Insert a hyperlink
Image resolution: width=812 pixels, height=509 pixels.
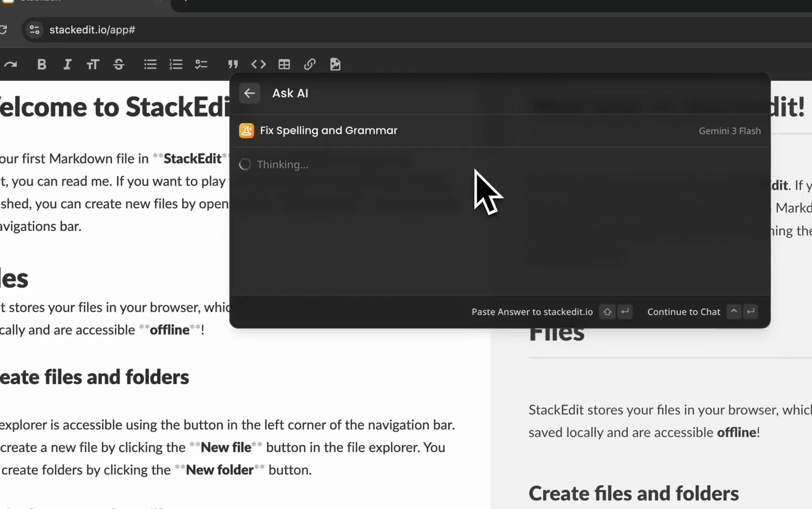point(310,65)
